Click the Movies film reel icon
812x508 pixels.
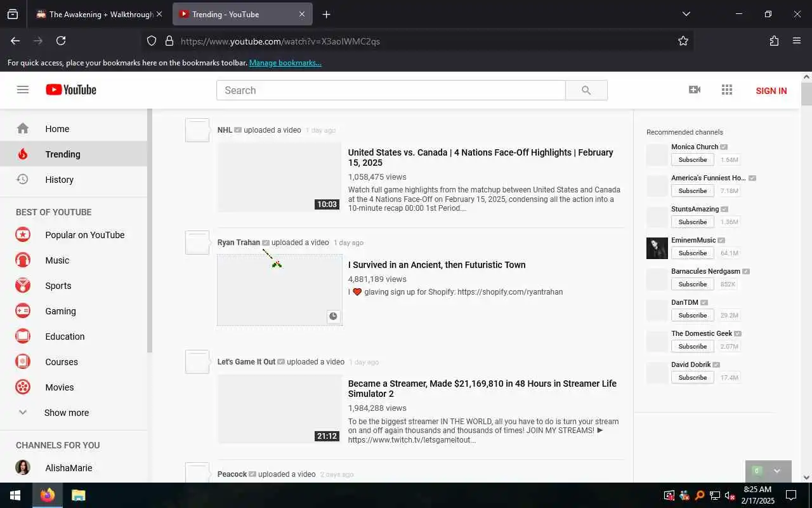click(x=23, y=387)
